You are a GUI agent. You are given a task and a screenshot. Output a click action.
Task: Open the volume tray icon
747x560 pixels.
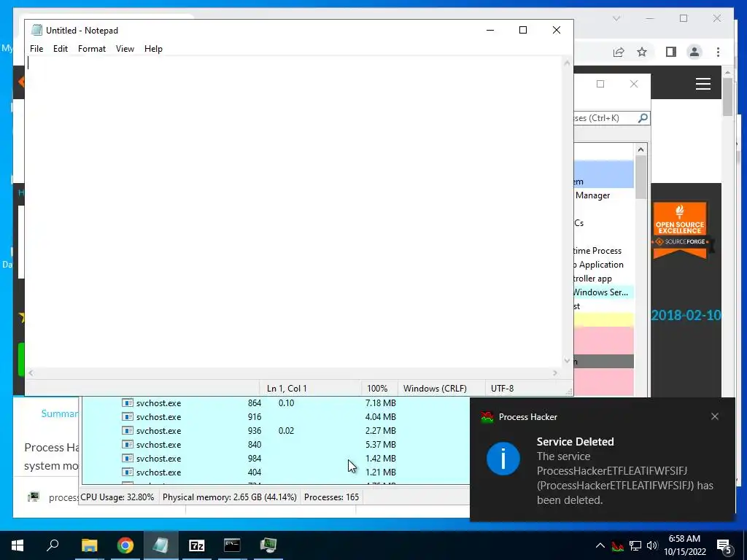pyautogui.click(x=652, y=545)
